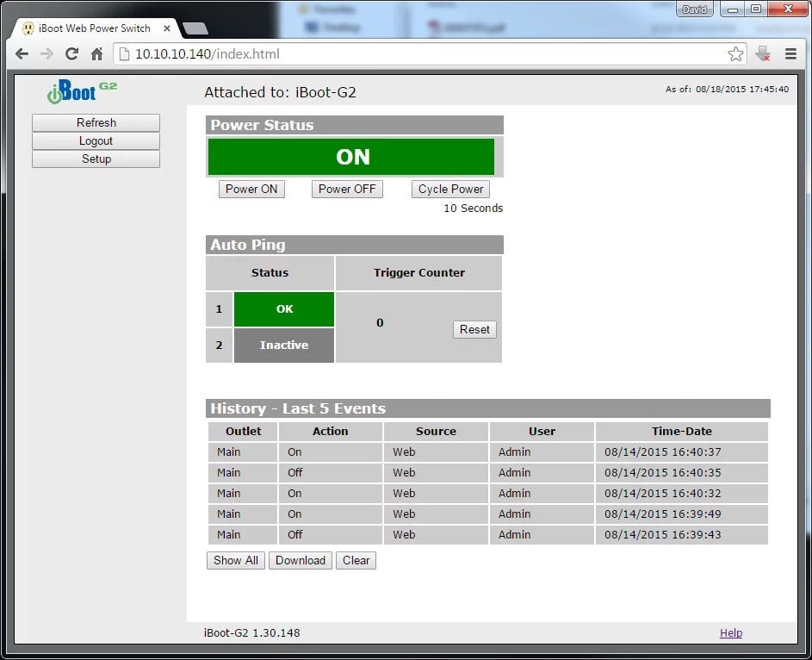
Task: Click the User column header
Action: (x=542, y=432)
